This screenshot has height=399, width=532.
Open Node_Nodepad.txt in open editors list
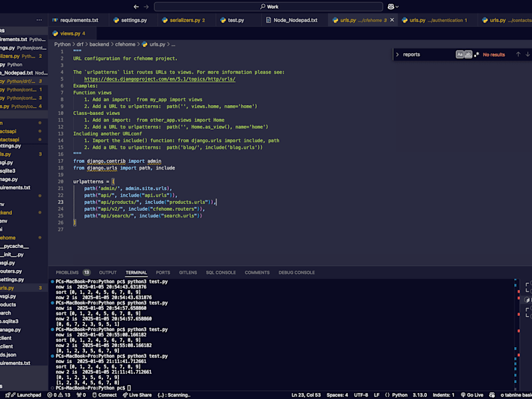click(24, 73)
